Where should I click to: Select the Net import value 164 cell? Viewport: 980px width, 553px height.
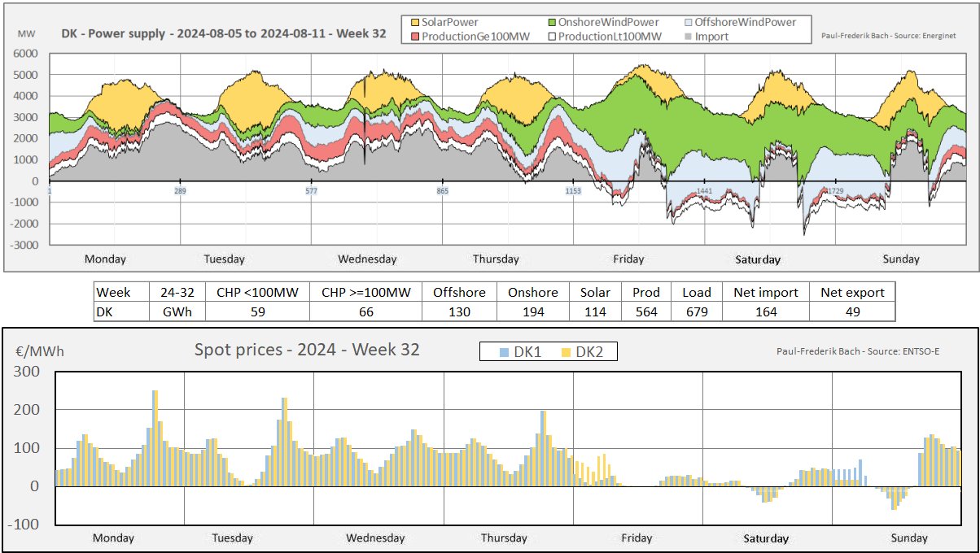(766, 311)
